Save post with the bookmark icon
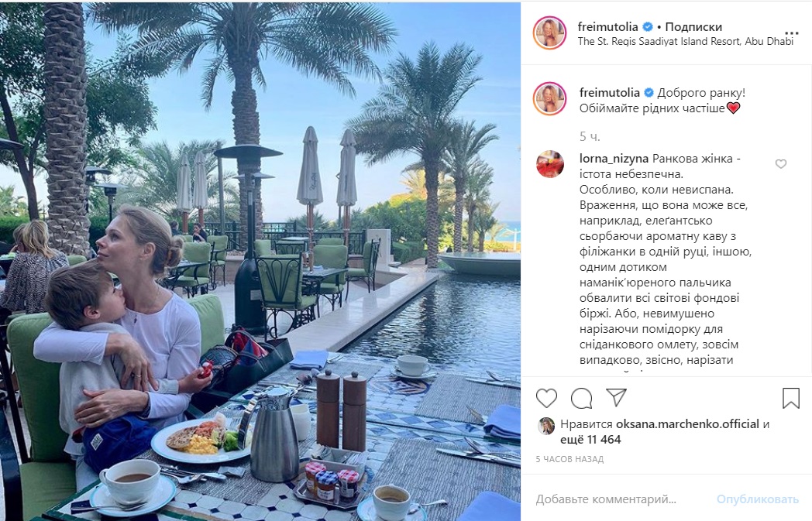The image size is (812, 521). tap(791, 399)
